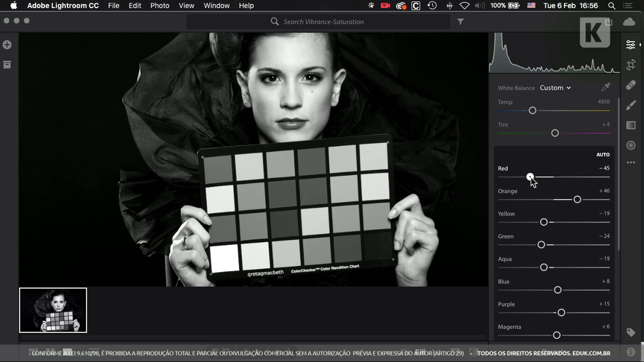
Task: Open the Photo menu
Action: [160, 6]
